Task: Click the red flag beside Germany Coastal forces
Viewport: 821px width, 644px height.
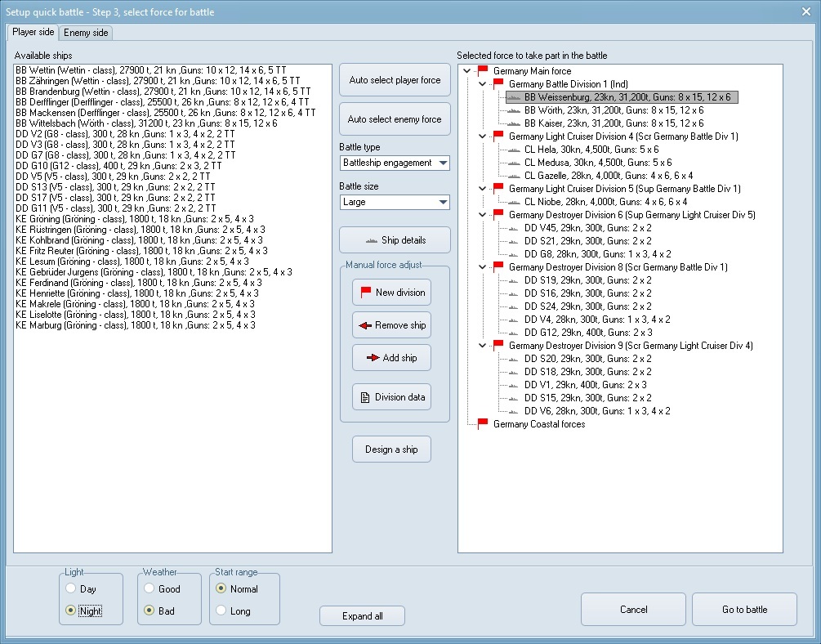Action: click(482, 424)
